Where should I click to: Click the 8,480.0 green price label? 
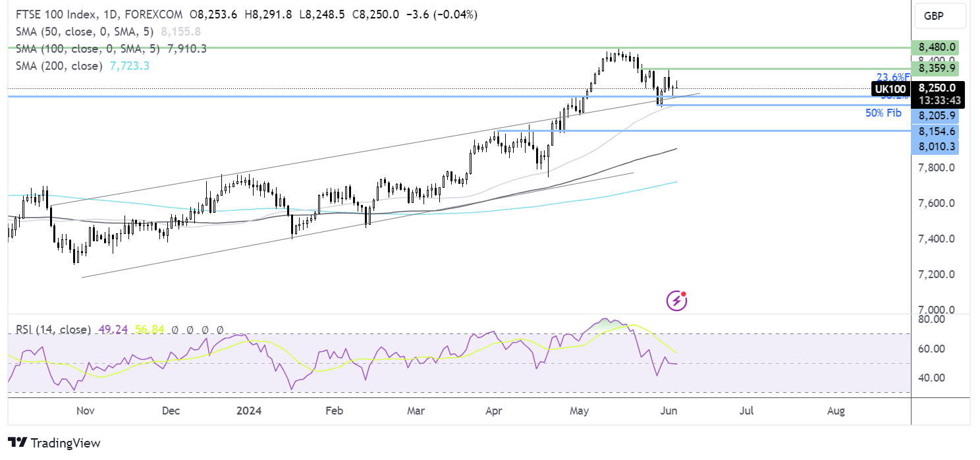(935, 47)
